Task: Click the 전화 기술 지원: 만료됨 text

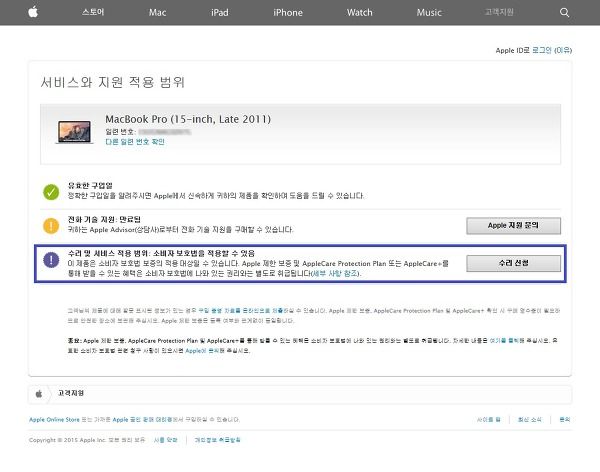Action: [104, 219]
